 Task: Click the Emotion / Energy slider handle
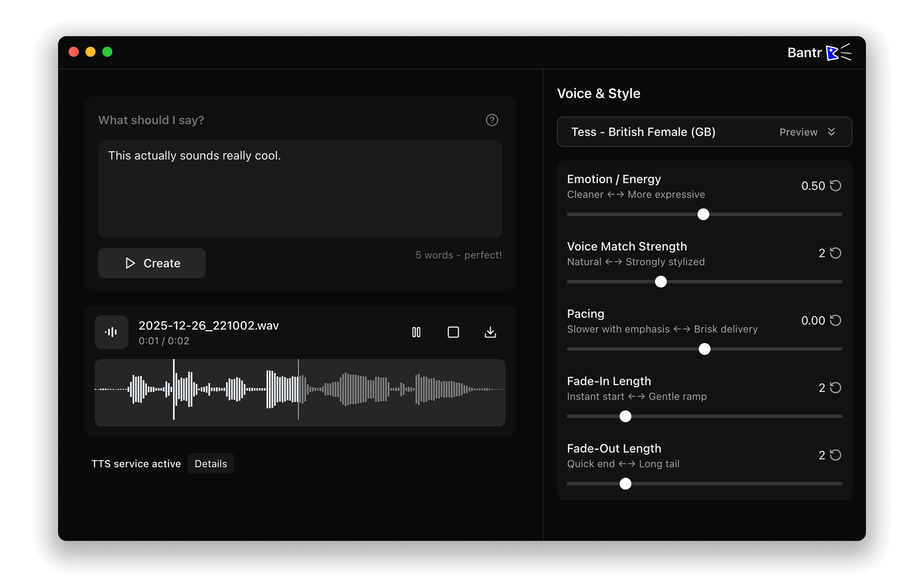[703, 214]
